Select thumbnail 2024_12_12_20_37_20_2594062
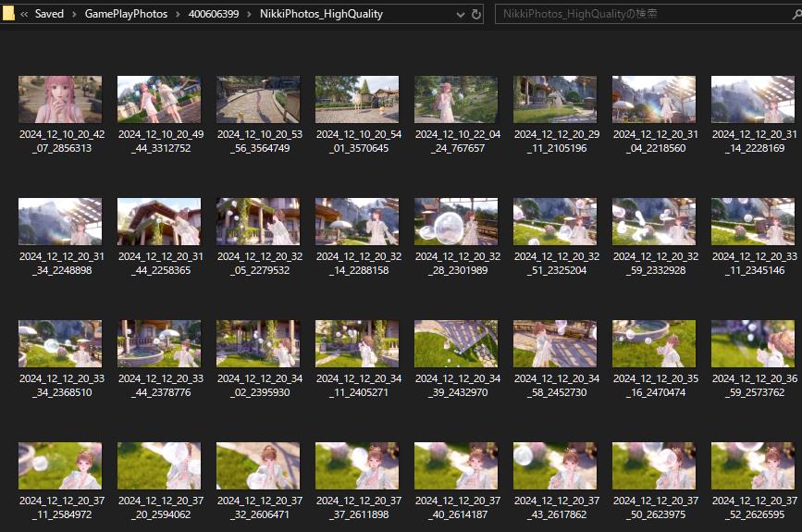This screenshot has height=532, width=802. click(x=159, y=466)
